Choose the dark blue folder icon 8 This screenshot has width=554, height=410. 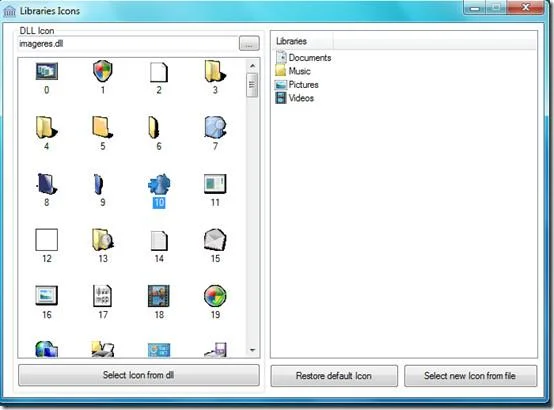coord(47,184)
